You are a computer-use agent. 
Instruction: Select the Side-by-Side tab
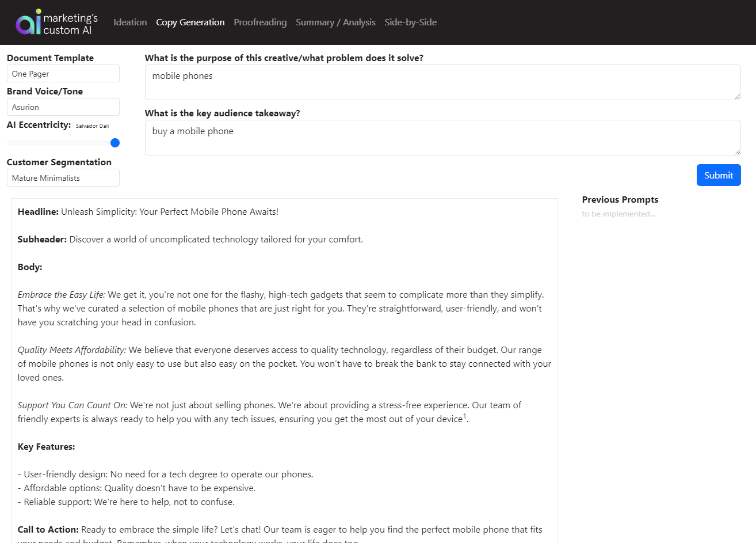(x=410, y=22)
